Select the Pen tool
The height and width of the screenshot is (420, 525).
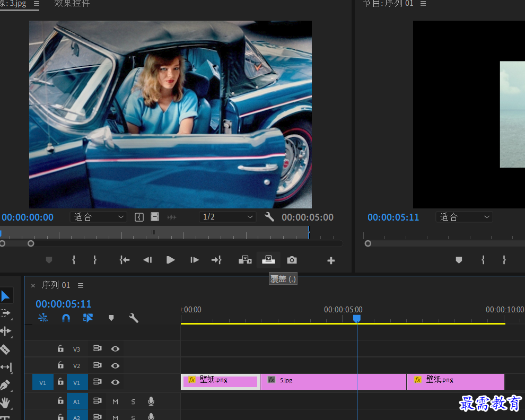(5, 385)
